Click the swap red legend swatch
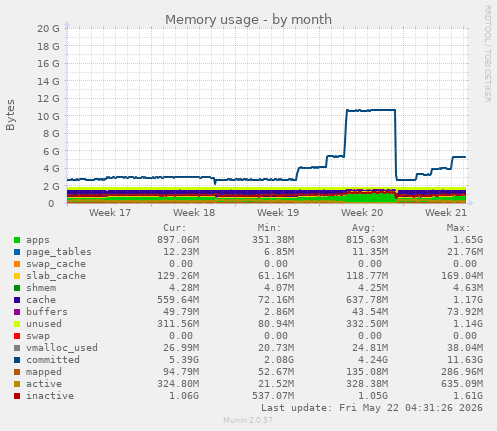Viewport: 497px width, 431px height. click(x=17, y=336)
